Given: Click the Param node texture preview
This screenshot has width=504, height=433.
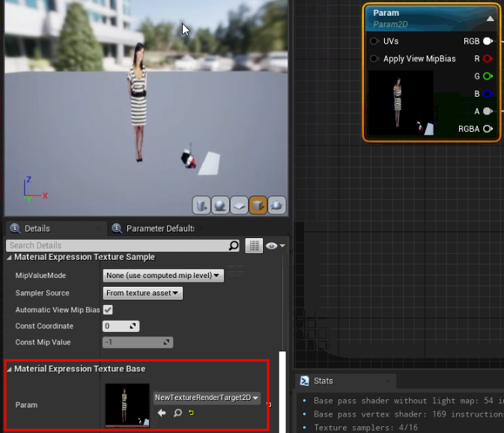Looking at the screenshot, I should [401, 103].
